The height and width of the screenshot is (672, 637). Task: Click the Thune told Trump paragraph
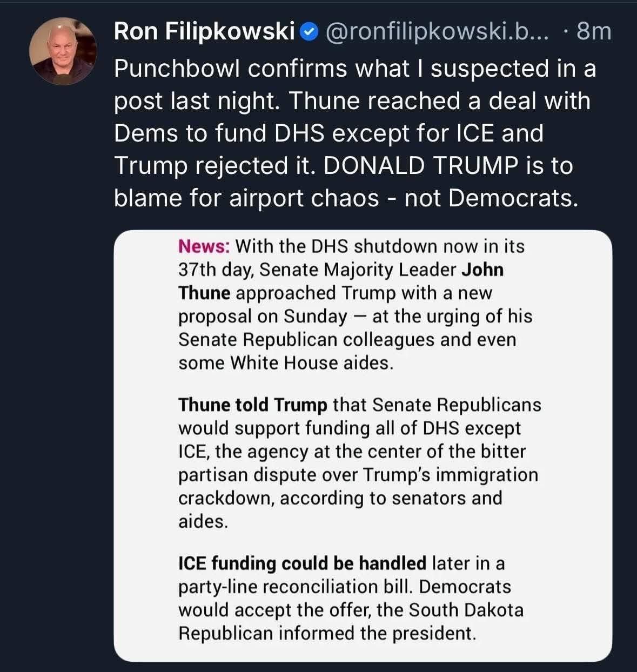point(360,463)
